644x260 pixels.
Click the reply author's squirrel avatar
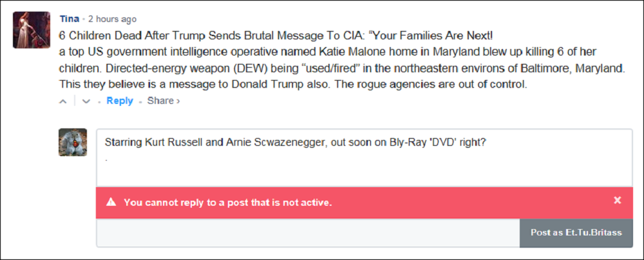pyautogui.click(x=73, y=142)
